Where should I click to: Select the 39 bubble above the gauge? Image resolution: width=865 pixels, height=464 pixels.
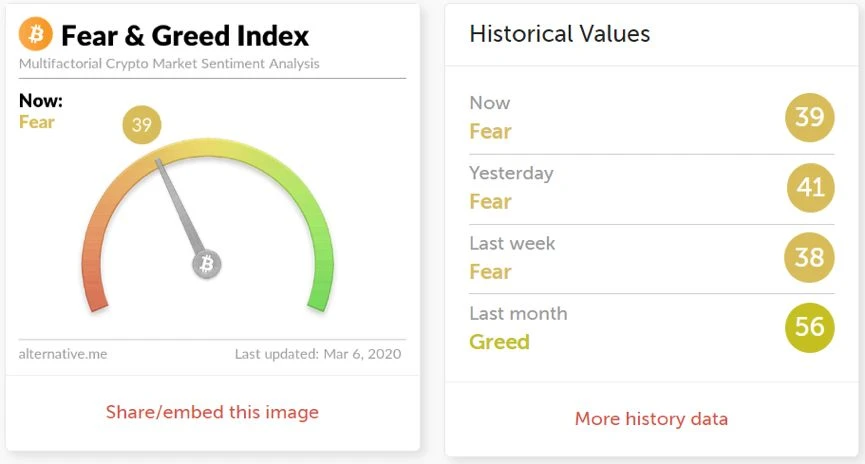click(142, 125)
